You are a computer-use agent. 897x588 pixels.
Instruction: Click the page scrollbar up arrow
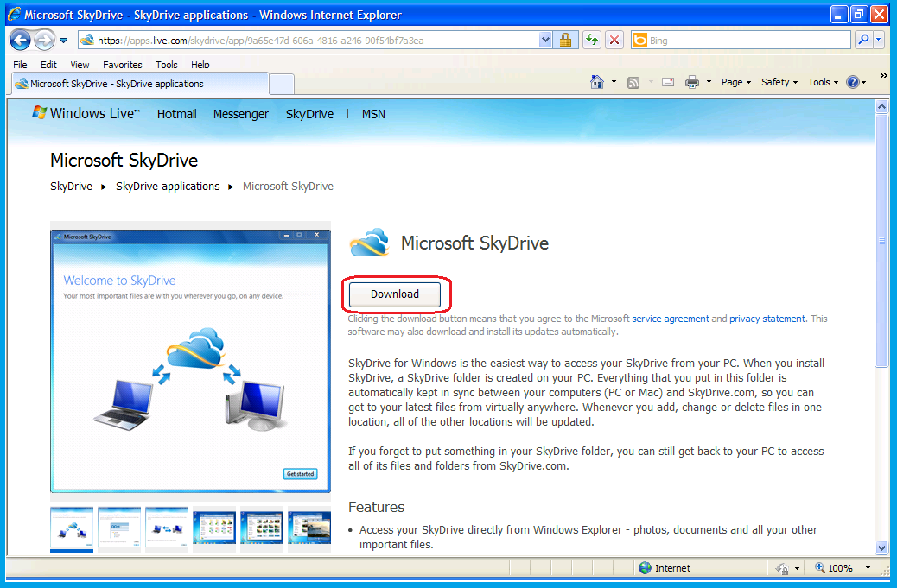click(881, 106)
